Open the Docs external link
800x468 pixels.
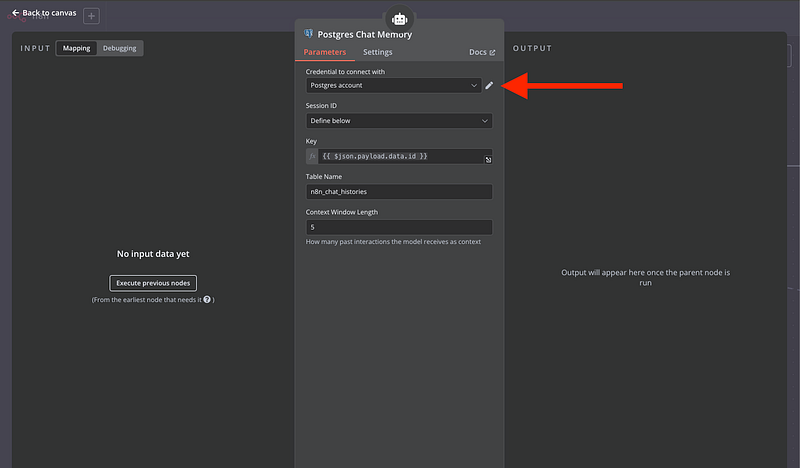(x=482, y=52)
